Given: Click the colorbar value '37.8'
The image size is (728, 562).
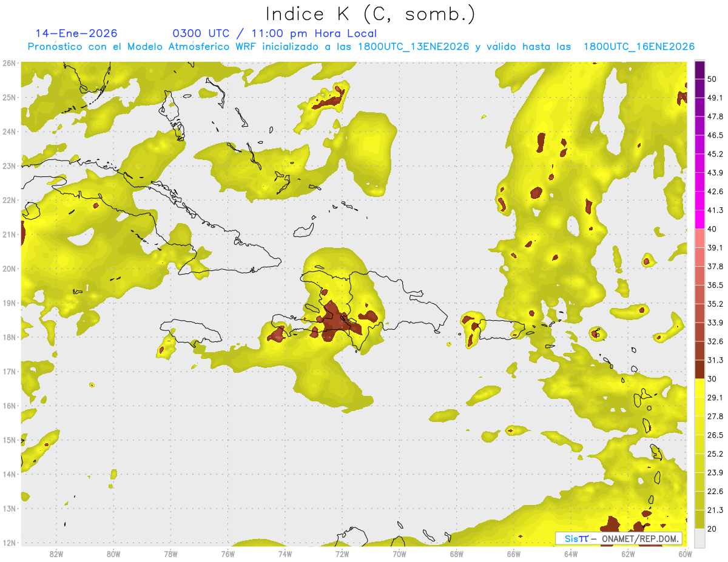Looking at the screenshot, I should pyautogui.click(x=715, y=266).
